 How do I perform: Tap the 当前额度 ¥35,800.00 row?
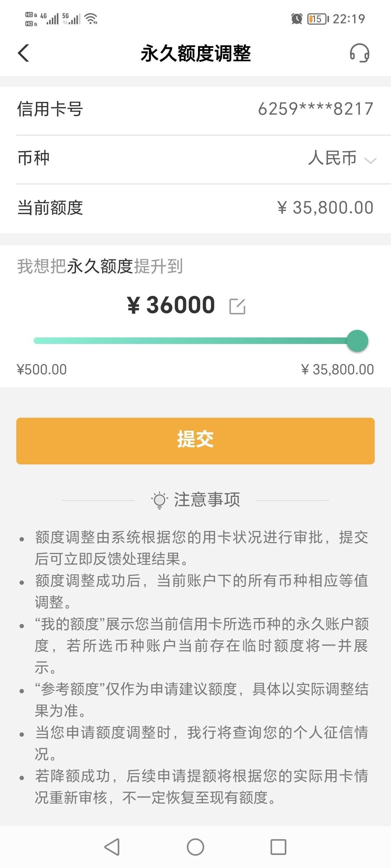click(x=195, y=208)
